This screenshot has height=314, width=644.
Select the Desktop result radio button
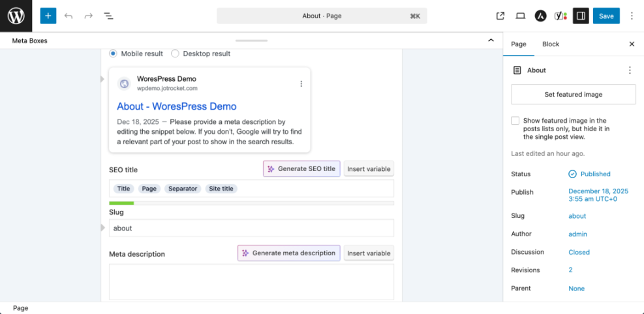click(175, 54)
